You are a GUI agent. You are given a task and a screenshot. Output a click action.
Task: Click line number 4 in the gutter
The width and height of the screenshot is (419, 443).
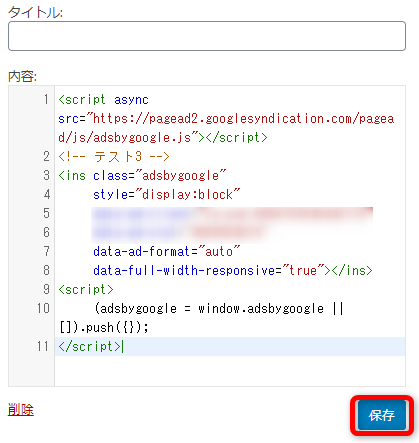(47, 194)
